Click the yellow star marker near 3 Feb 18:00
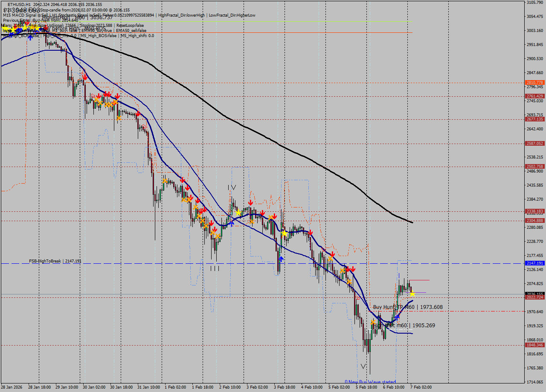Viewport: 546px width, 392px height. (284, 233)
